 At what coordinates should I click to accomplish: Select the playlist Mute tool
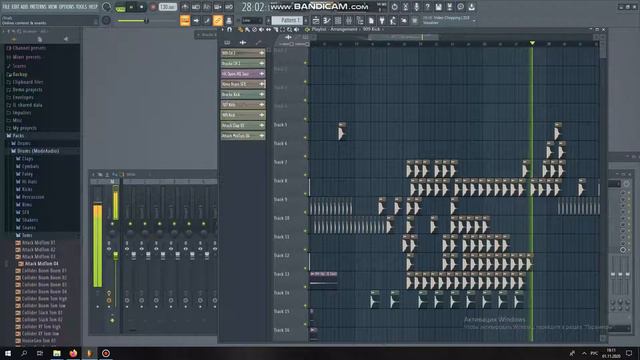click(261, 29)
